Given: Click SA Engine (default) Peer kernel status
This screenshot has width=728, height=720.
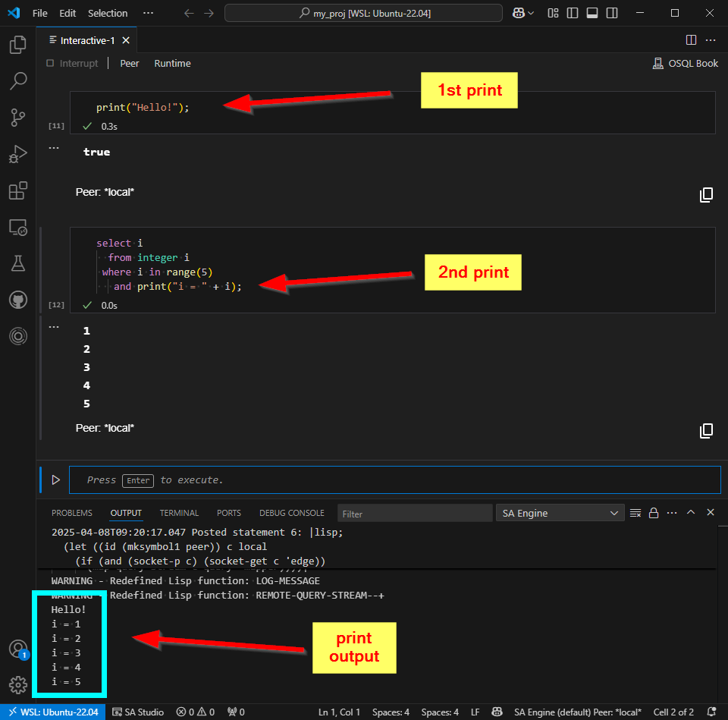Looking at the screenshot, I should pos(577,712).
